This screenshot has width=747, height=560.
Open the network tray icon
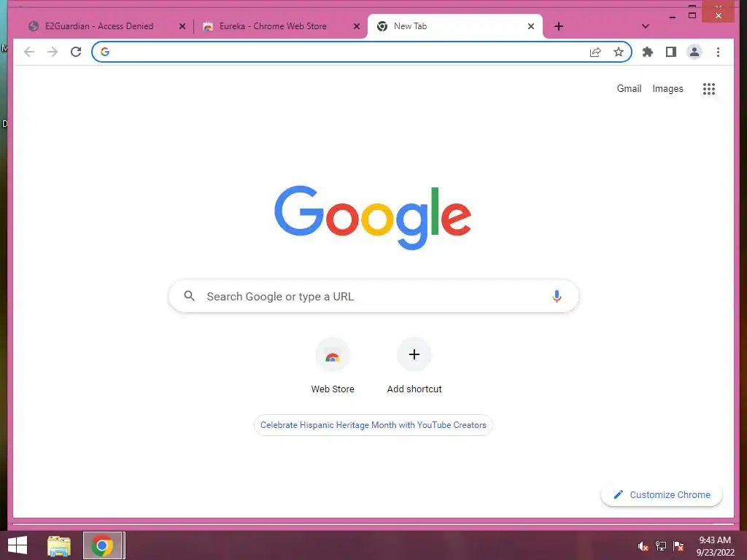tap(661, 546)
